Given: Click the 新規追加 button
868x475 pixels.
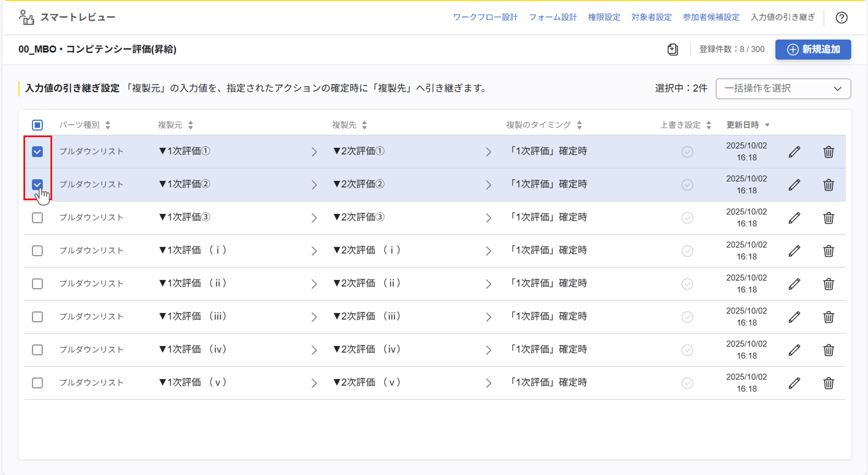Looking at the screenshot, I should (813, 50).
